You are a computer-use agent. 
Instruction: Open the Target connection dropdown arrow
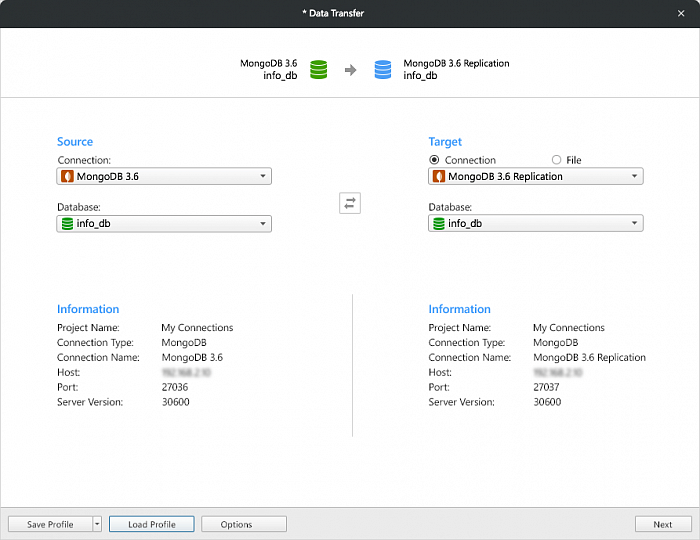click(x=634, y=176)
